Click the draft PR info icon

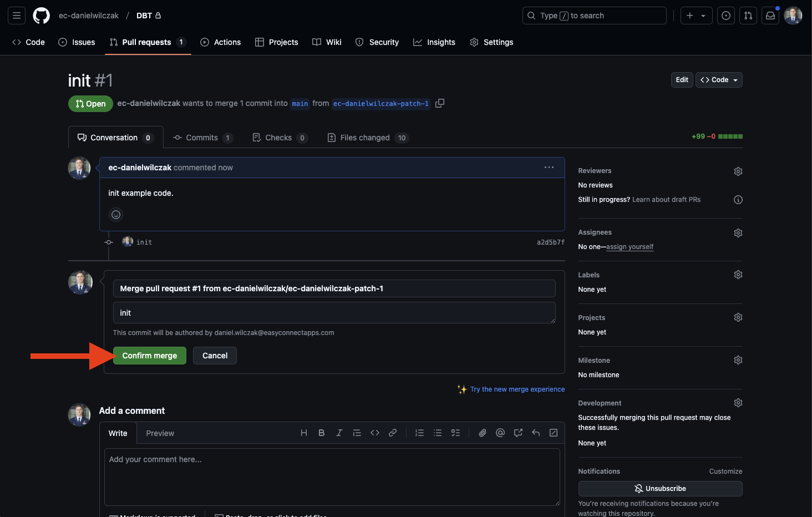coord(738,200)
